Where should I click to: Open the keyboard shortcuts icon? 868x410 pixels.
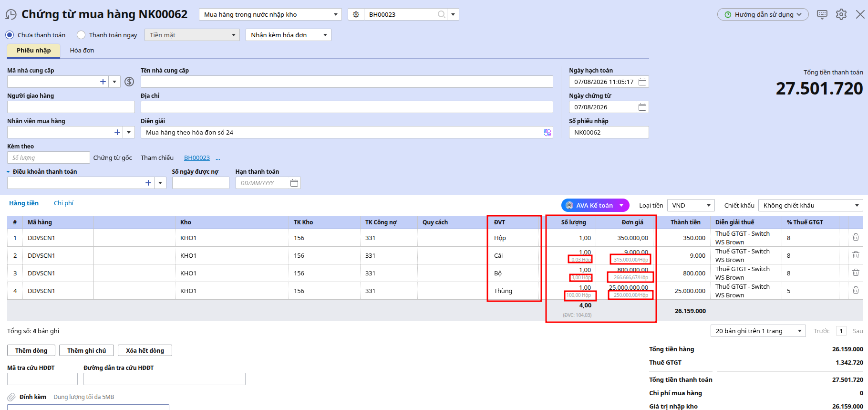coord(822,14)
